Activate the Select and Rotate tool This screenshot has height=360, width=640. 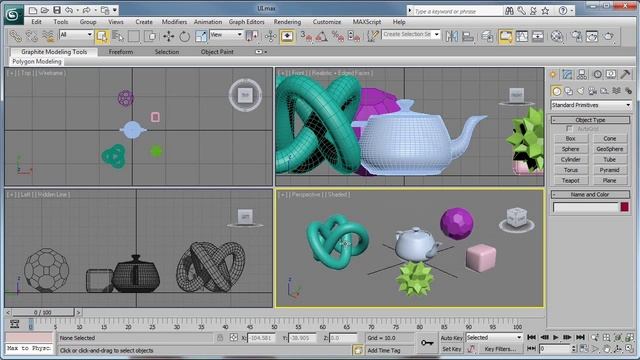(184, 36)
